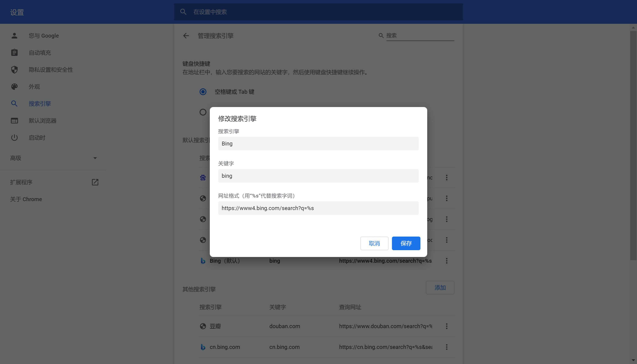Click the 在设置中搜索 search box
Image resolution: width=637 pixels, height=364 pixels.
(318, 12)
